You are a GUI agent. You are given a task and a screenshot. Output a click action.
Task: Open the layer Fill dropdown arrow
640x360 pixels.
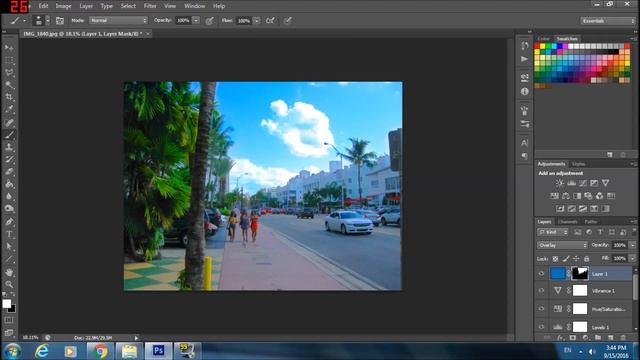click(633, 258)
